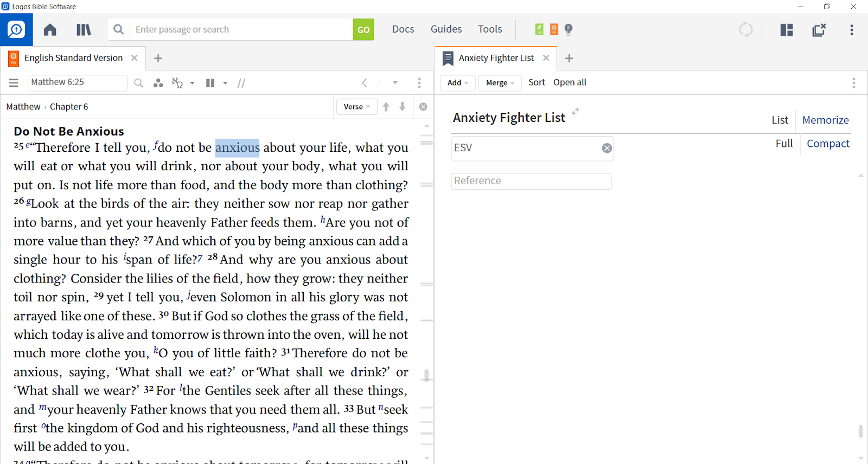
Task: Click the Chapter 6 breadcrumb
Action: point(69,107)
